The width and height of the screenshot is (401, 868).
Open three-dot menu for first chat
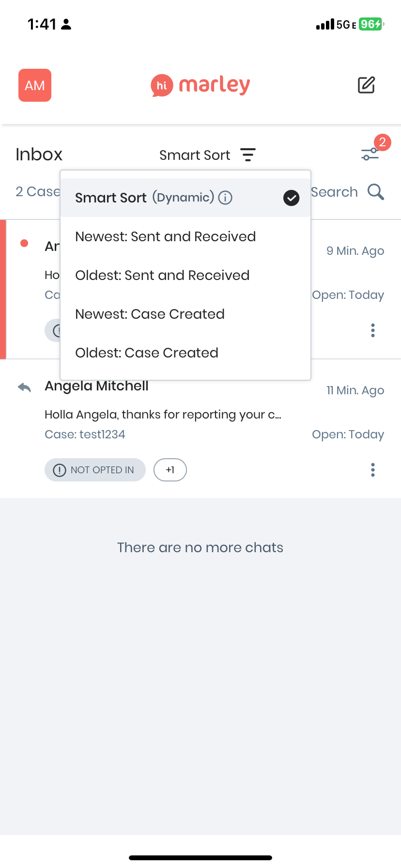[x=372, y=330]
